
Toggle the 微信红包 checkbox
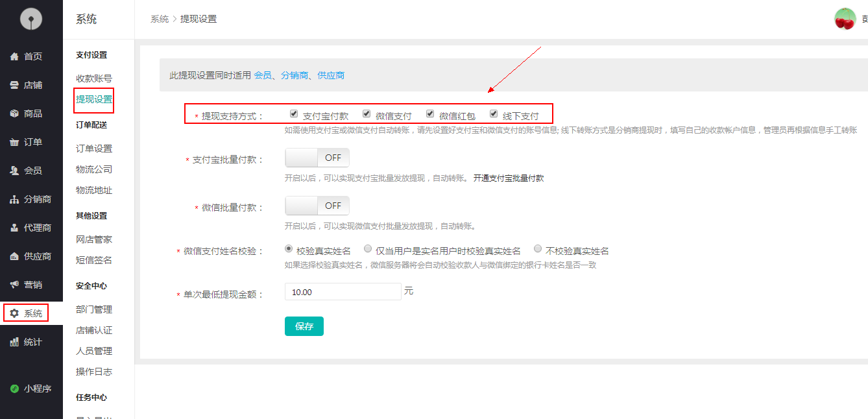tap(430, 114)
